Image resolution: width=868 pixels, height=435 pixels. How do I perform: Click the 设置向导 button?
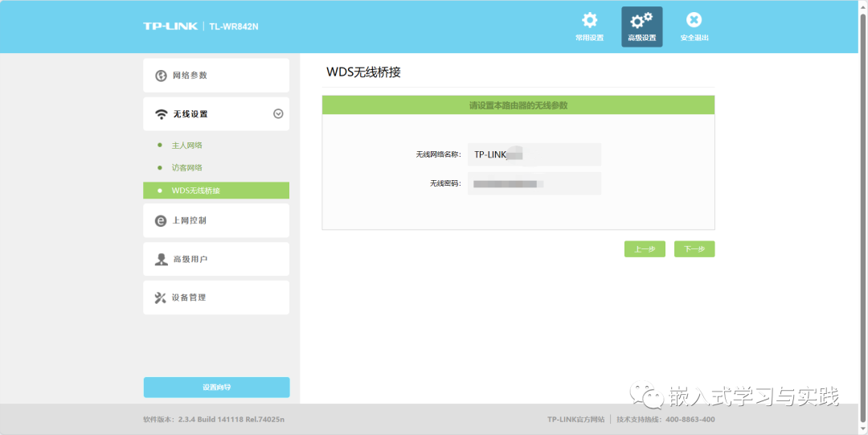(x=216, y=388)
